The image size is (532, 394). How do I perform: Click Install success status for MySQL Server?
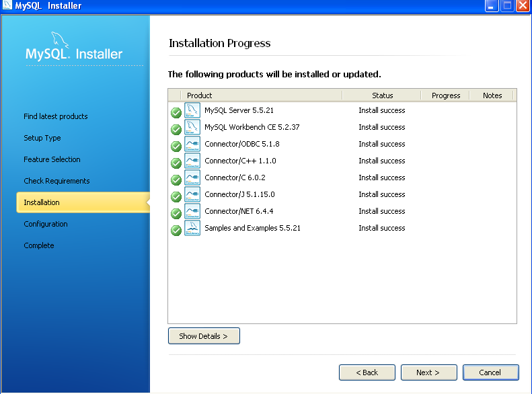[x=382, y=110]
